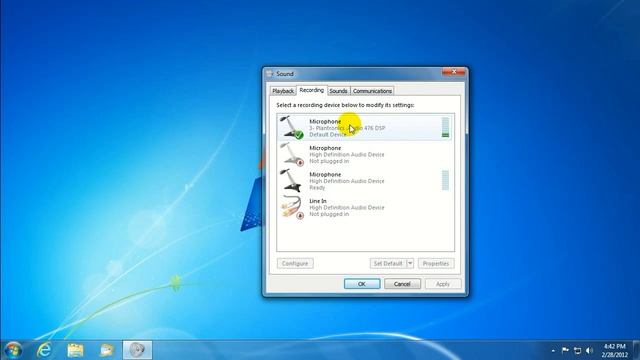Click the Ready microphone level meter
This screenshot has width=640, height=360.
click(x=445, y=180)
